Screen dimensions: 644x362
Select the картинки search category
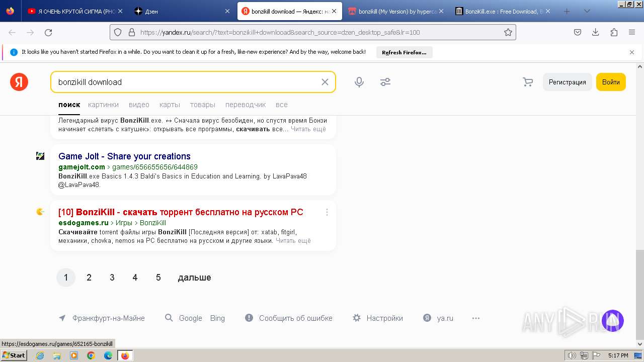coord(103,105)
